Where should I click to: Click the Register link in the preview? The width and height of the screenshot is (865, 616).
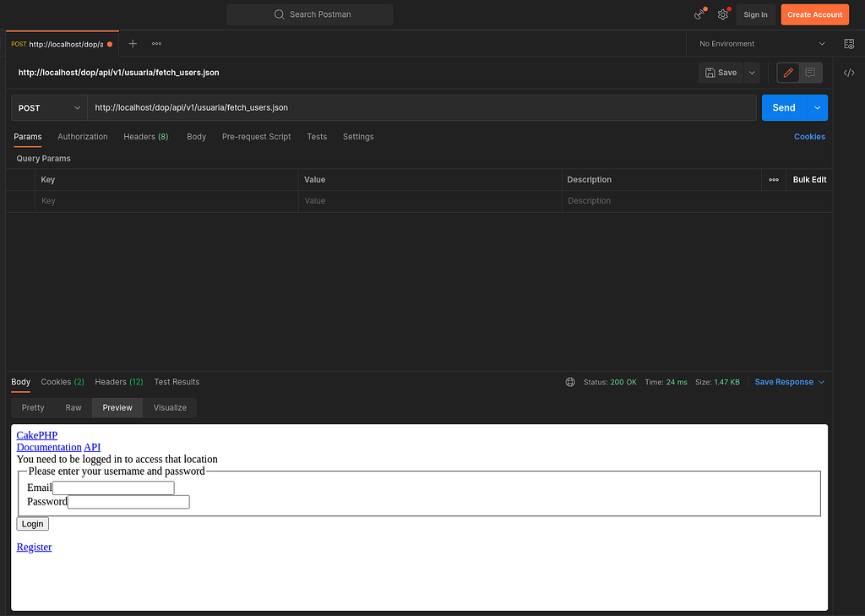(34, 547)
